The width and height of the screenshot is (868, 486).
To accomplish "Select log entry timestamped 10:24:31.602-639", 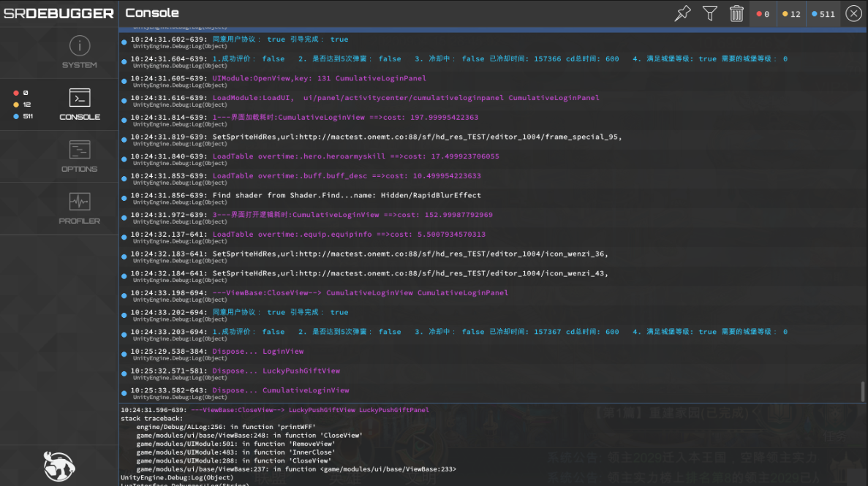I will point(492,42).
